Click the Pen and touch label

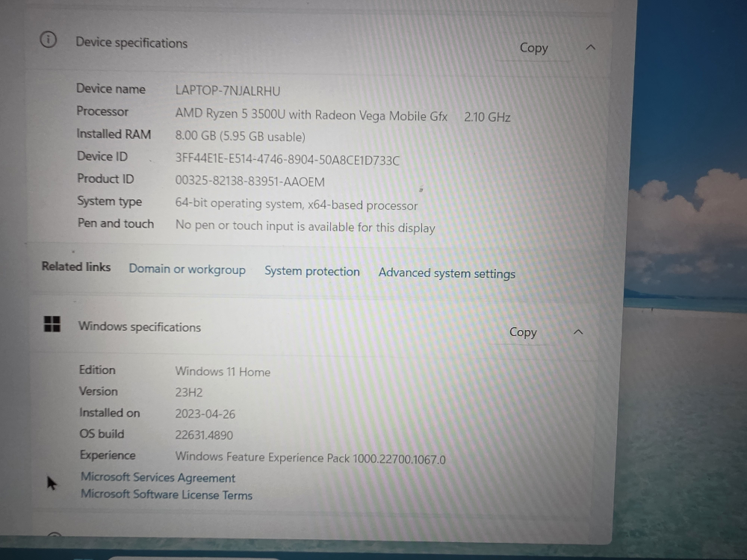[x=116, y=223]
